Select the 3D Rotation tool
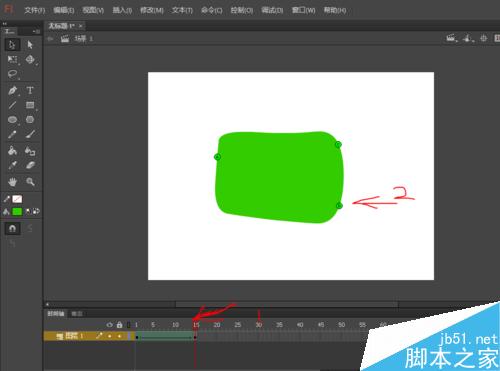Image resolution: width=500 pixels, height=371 pixels. (30, 60)
